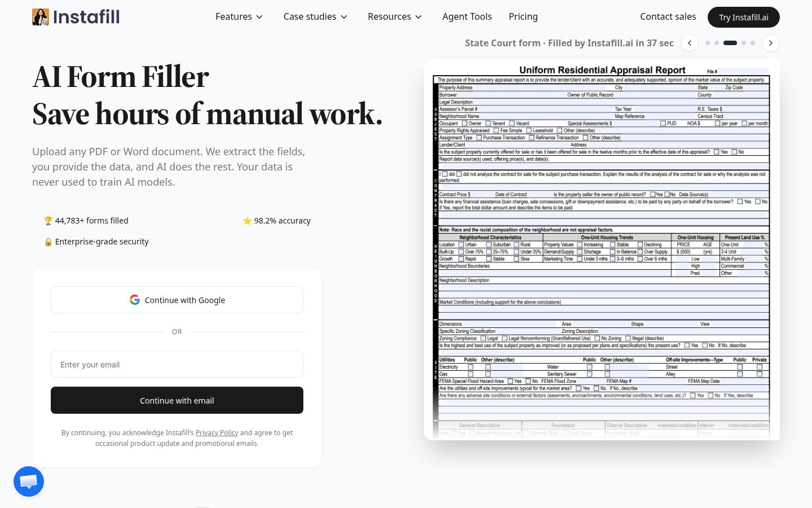Go to next form example arrow
The width and height of the screenshot is (812, 508).
click(x=771, y=43)
